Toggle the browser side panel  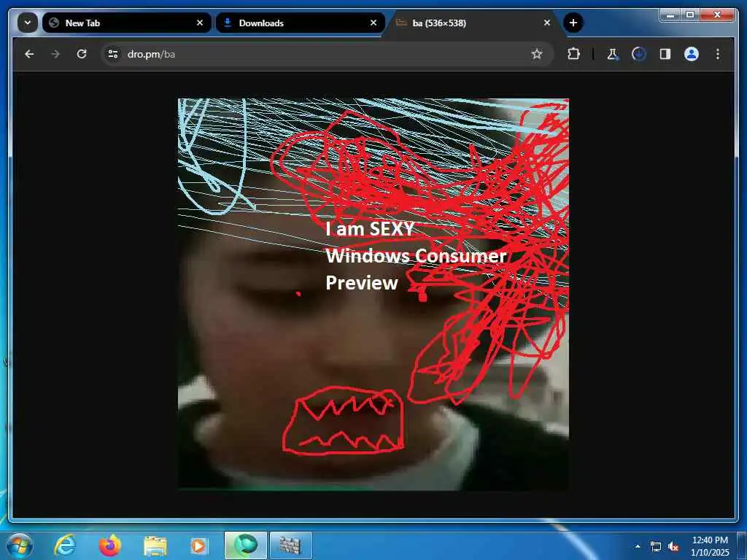pos(665,54)
